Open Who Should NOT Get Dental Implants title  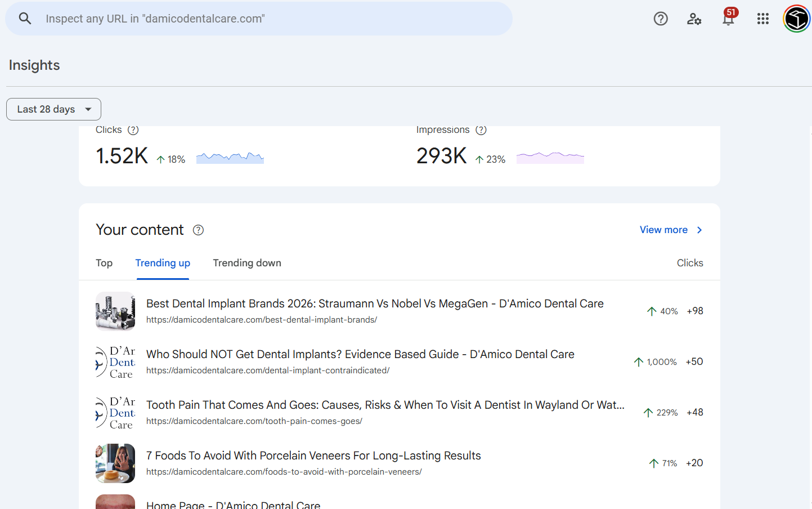[x=360, y=354]
